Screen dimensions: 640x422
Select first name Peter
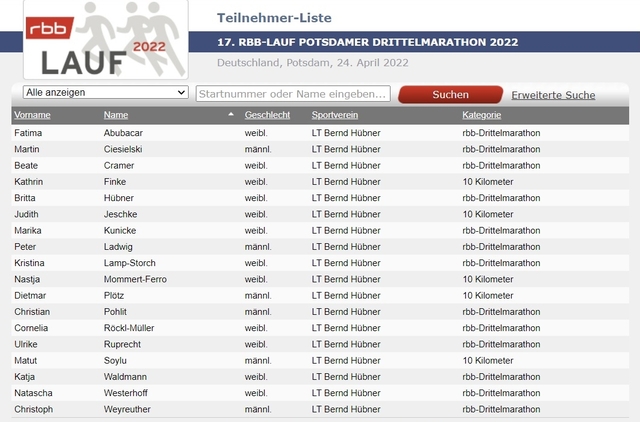click(x=25, y=247)
